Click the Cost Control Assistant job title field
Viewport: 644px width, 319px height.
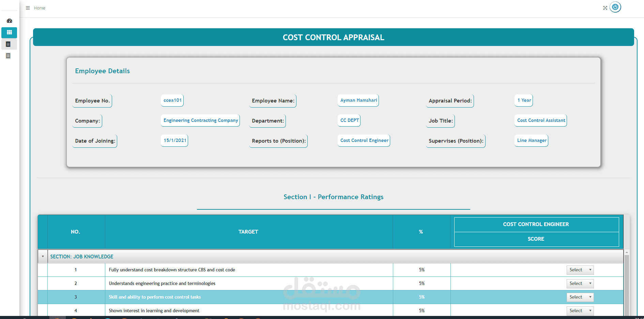coord(541,121)
